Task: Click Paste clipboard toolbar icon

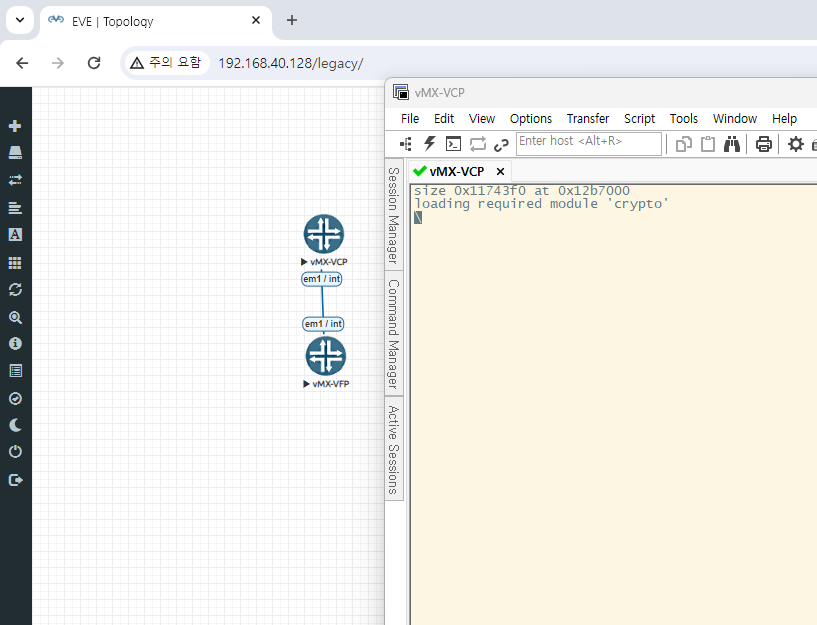Action: [x=708, y=144]
